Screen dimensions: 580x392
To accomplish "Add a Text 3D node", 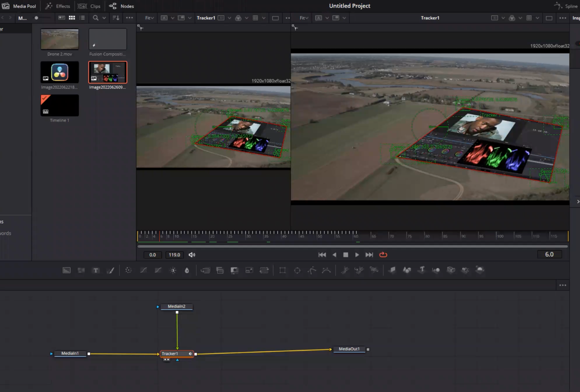I will (x=422, y=270).
